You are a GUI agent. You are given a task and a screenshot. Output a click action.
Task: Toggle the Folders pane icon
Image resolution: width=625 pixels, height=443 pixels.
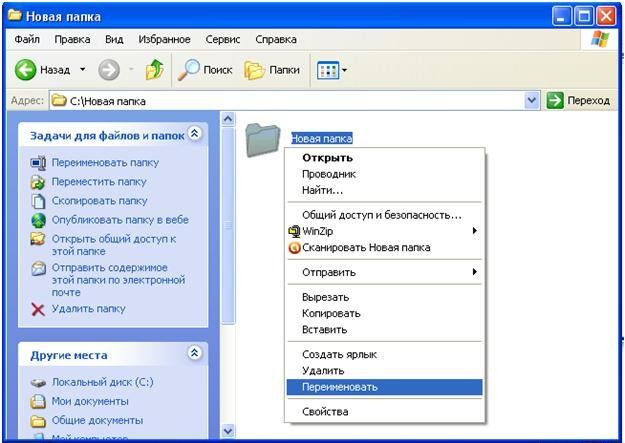tap(254, 71)
